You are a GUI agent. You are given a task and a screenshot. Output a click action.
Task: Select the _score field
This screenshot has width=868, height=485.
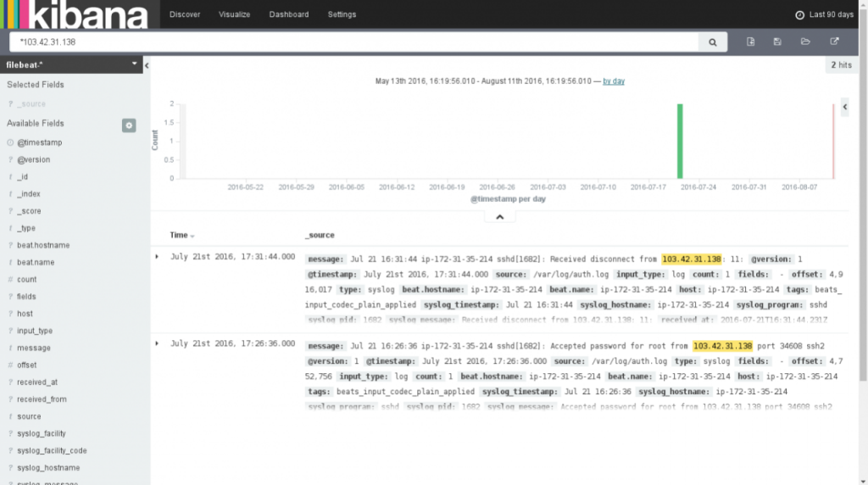tap(29, 211)
